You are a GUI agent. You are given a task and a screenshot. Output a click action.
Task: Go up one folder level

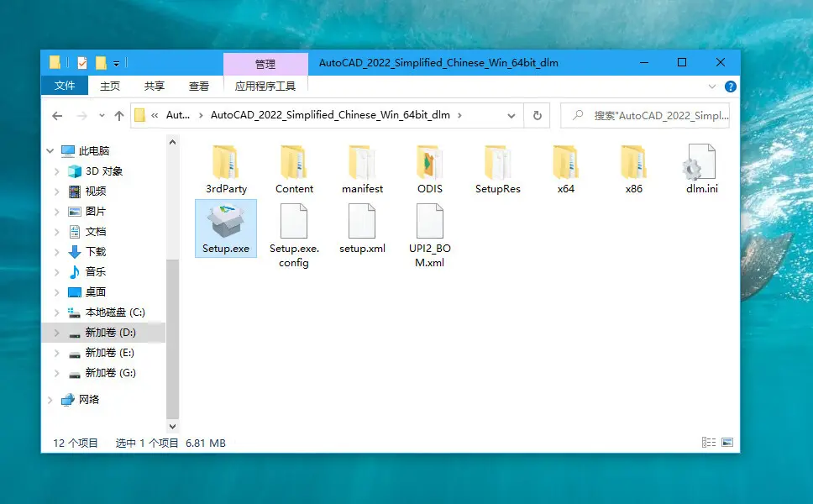coord(119,116)
